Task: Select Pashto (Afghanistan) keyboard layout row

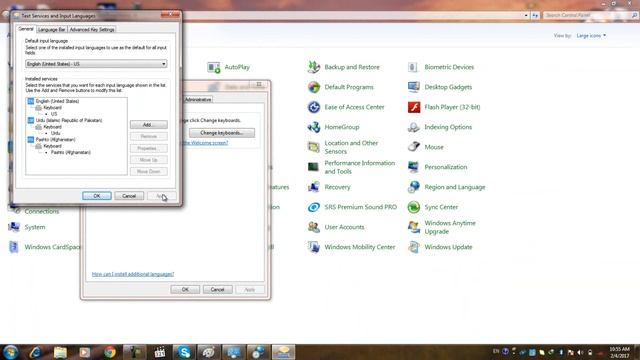Action: [x=71, y=152]
